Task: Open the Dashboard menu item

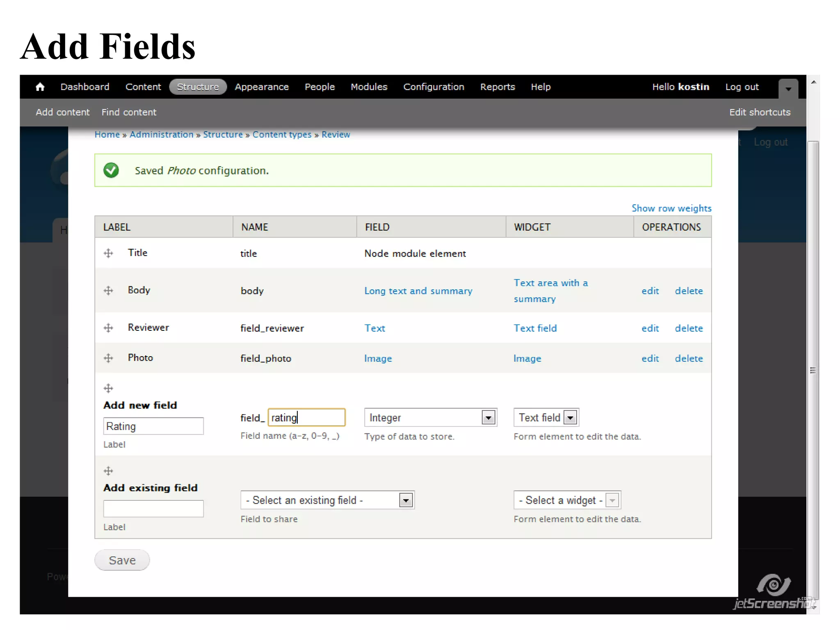Action: click(x=85, y=87)
